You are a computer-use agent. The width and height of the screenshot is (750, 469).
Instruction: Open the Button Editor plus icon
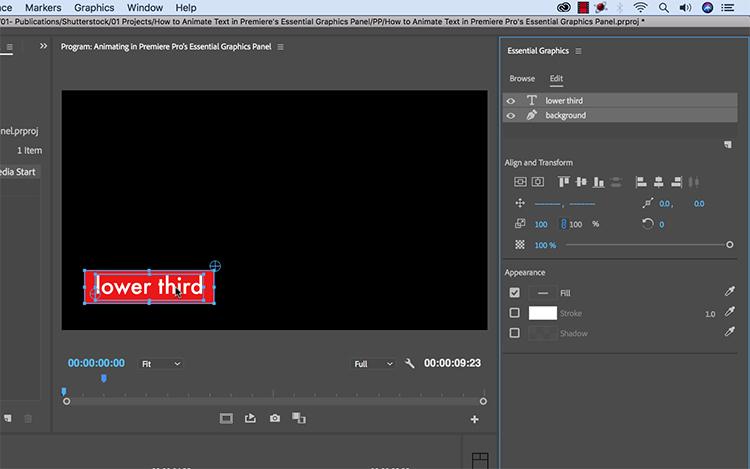pos(474,419)
